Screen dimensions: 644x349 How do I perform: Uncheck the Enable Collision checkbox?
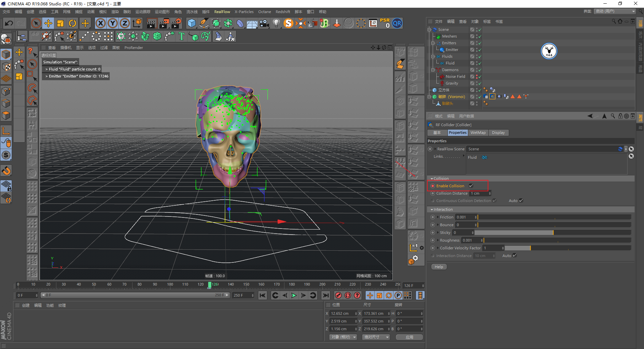(471, 186)
